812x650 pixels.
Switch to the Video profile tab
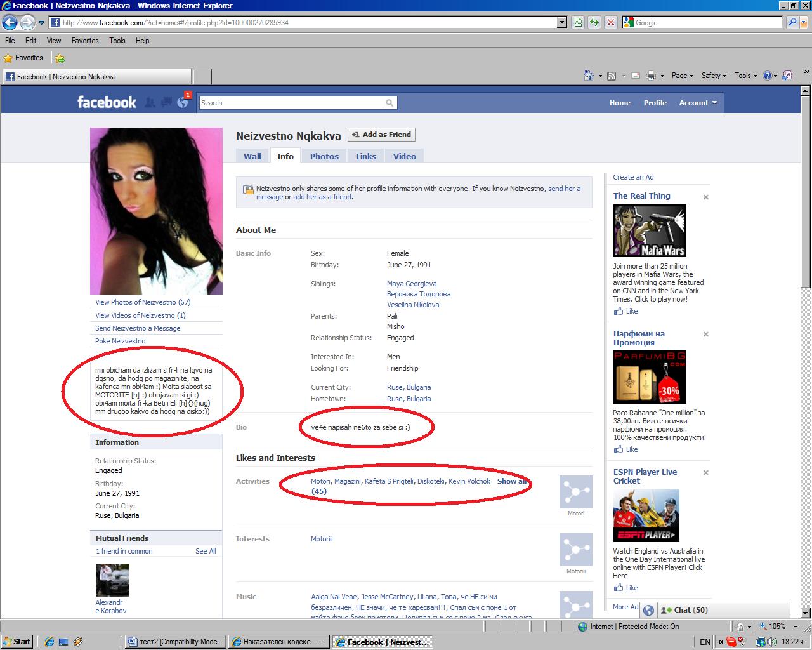tap(405, 156)
